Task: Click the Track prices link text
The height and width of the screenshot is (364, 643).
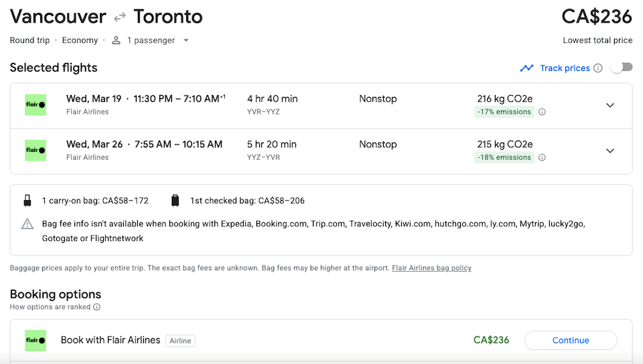Action: 565,68
